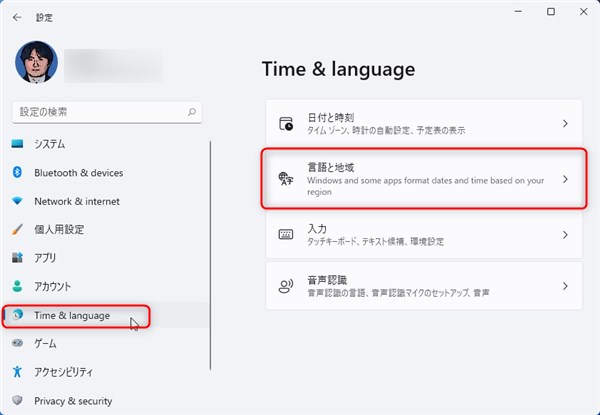Click the sidebar vertical scrollbar
This screenshot has width=600, height=415.
pyautogui.click(x=210, y=255)
